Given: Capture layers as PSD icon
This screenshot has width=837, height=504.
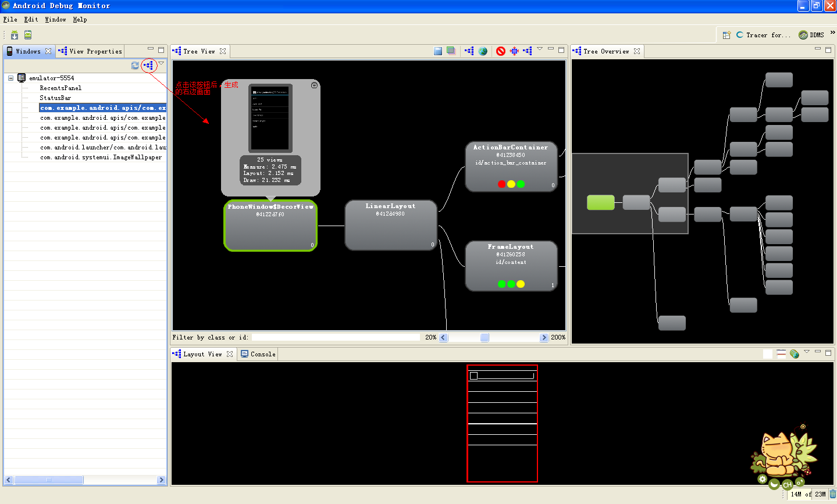Looking at the screenshot, I should coord(451,51).
